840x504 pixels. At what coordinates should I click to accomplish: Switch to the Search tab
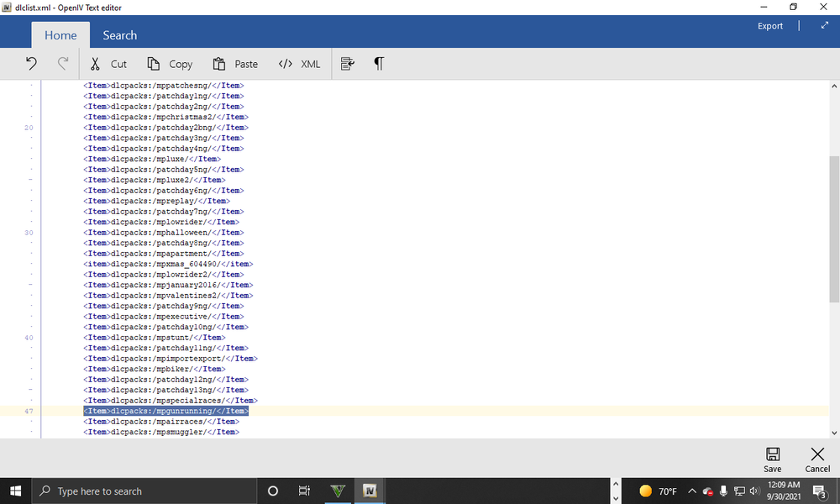click(x=119, y=34)
